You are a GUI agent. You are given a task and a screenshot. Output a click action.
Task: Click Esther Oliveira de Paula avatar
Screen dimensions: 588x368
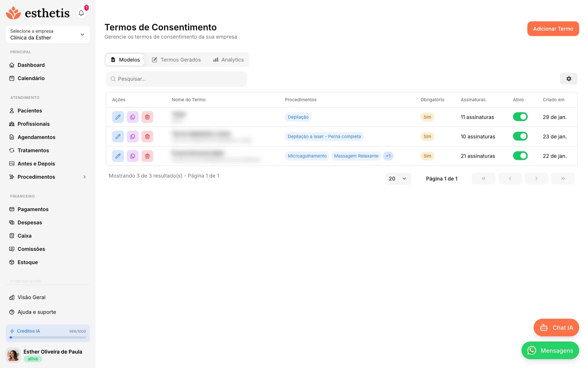(x=13, y=355)
